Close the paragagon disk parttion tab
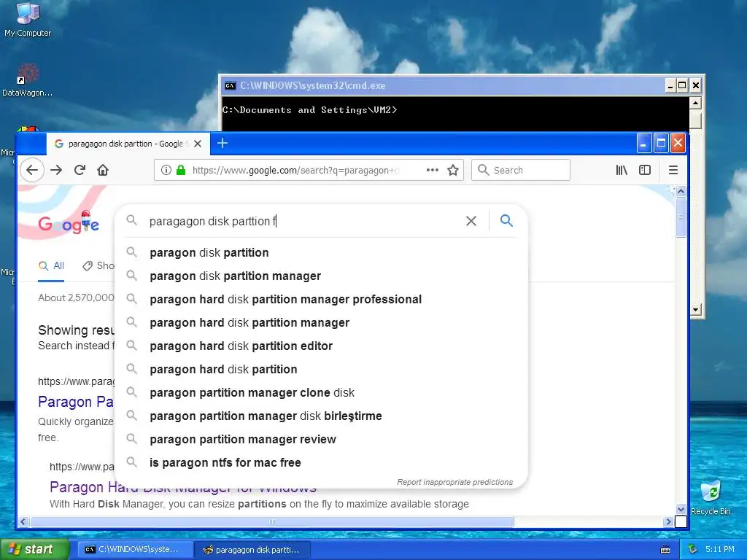 198,144
